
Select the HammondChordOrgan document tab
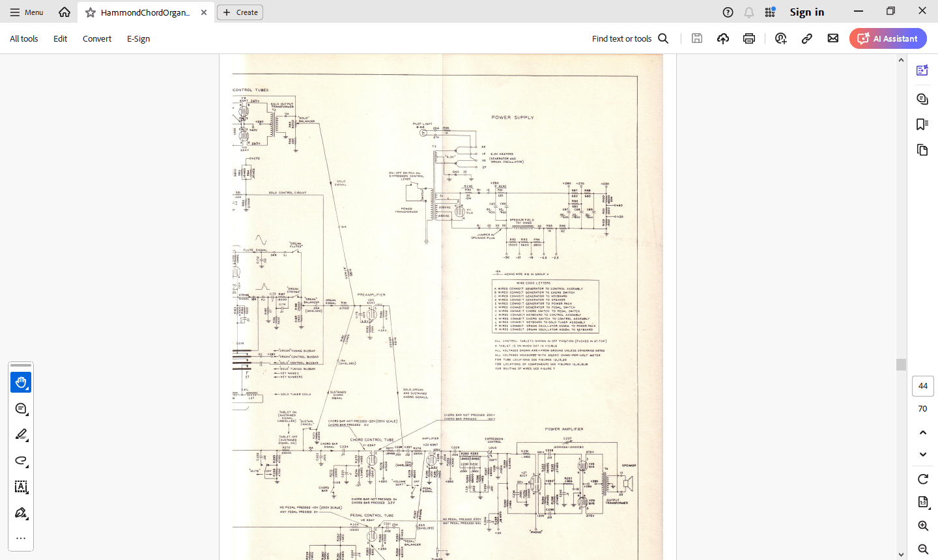(x=145, y=12)
